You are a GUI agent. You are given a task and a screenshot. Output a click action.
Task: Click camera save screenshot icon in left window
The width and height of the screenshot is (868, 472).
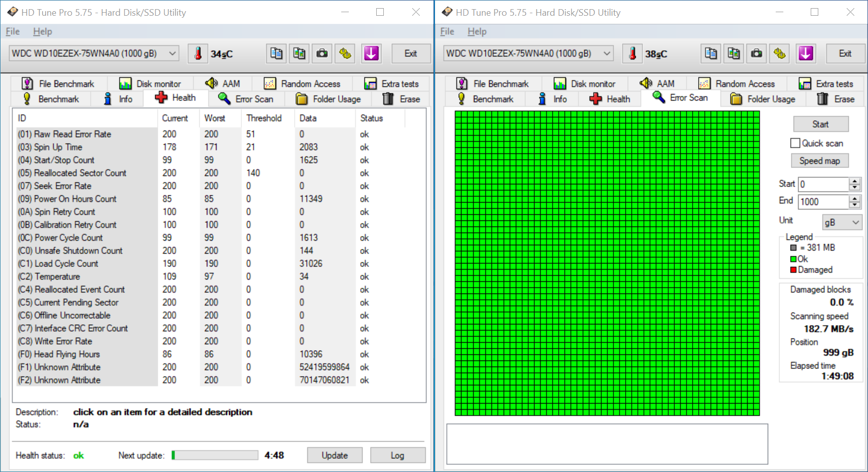click(x=322, y=53)
